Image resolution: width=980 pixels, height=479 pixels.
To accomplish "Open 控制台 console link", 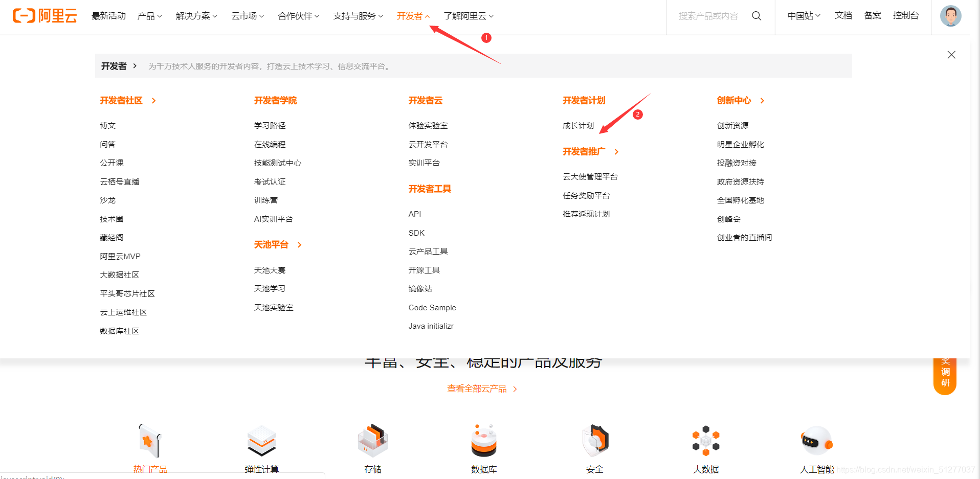I will pyautogui.click(x=906, y=16).
